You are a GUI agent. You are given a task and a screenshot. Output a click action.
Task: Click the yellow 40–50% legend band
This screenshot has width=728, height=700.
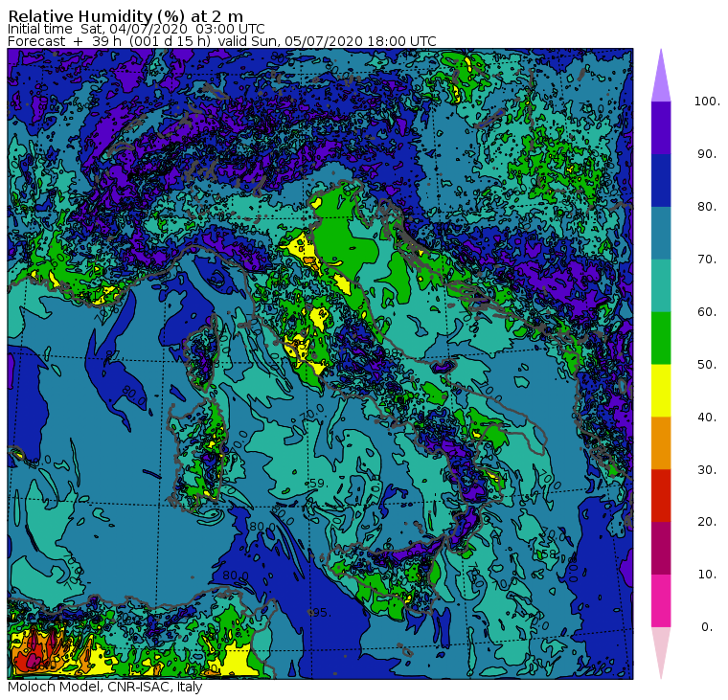[661, 391]
